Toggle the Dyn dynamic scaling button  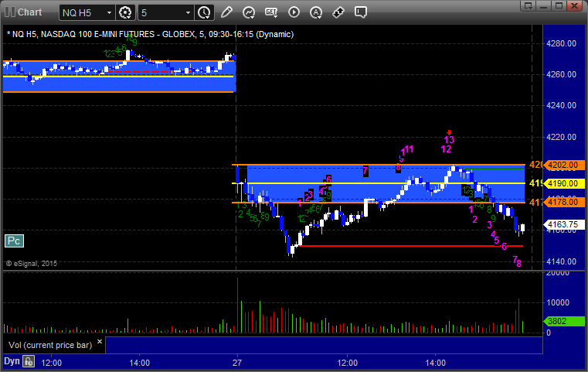tap(12, 361)
